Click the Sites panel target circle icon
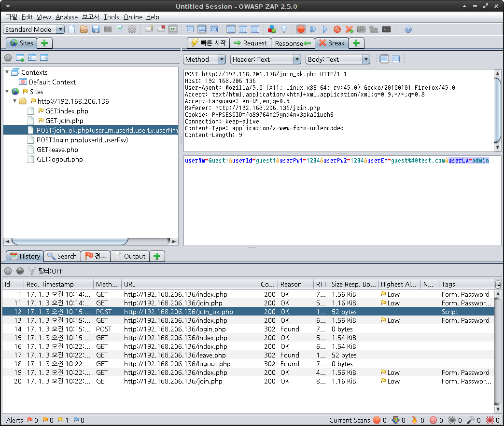The image size is (504, 426). pyautogui.click(x=8, y=58)
